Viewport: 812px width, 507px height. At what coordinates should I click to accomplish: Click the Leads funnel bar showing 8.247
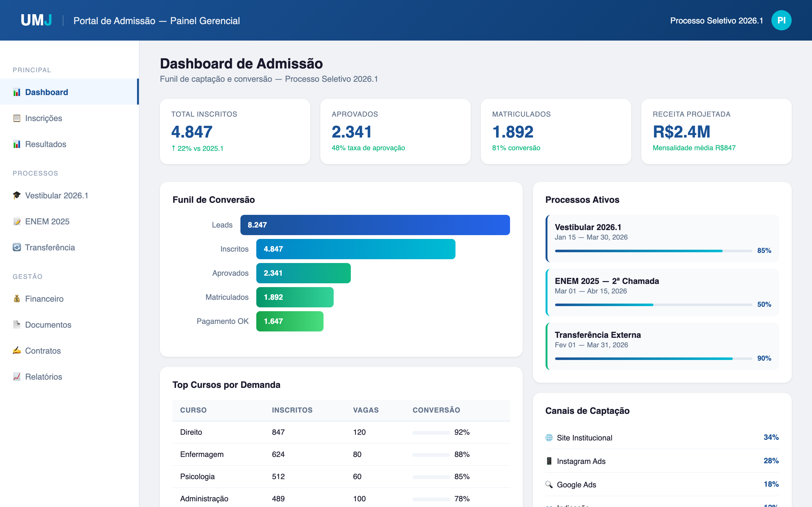pos(375,225)
